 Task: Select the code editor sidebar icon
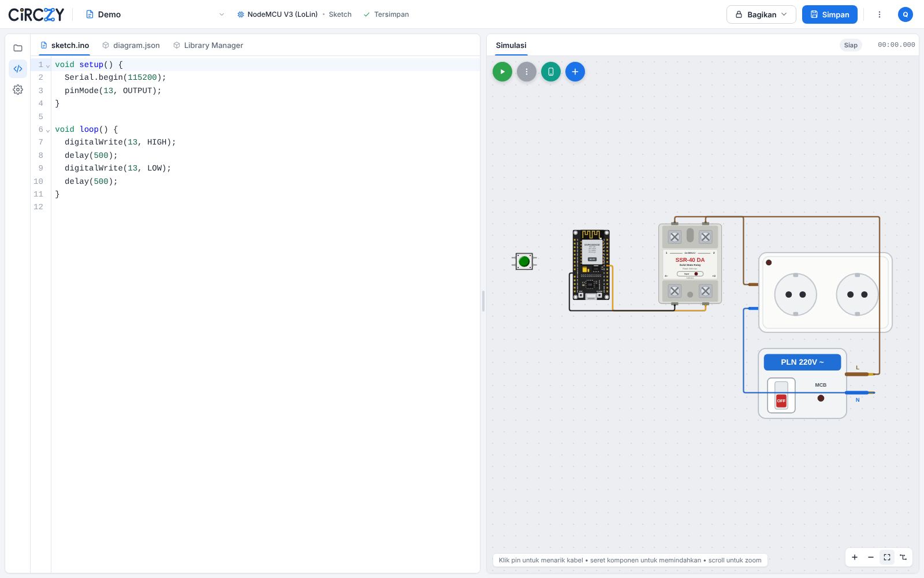pyautogui.click(x=18, y=69)
